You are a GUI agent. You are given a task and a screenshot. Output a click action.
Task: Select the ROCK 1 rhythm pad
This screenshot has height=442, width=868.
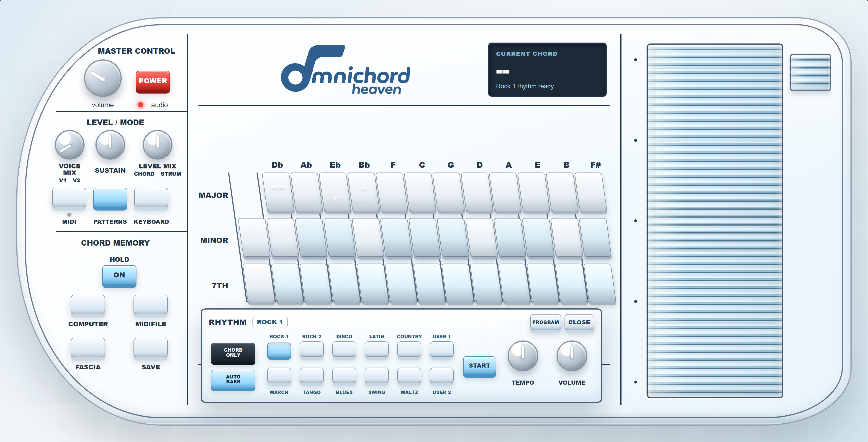click(x=279, y=351)
